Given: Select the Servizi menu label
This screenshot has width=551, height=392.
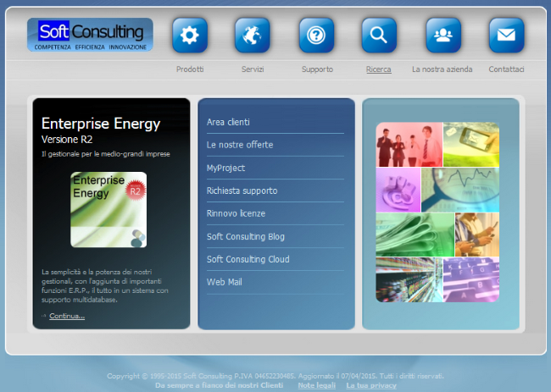Looking at the screenshot, I should click(253, 69).
